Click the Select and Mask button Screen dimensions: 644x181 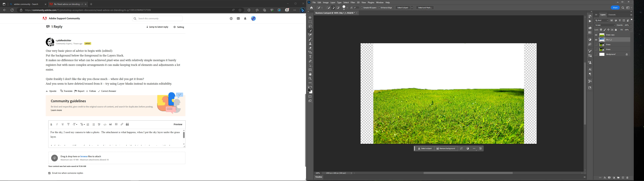point(425,8)
